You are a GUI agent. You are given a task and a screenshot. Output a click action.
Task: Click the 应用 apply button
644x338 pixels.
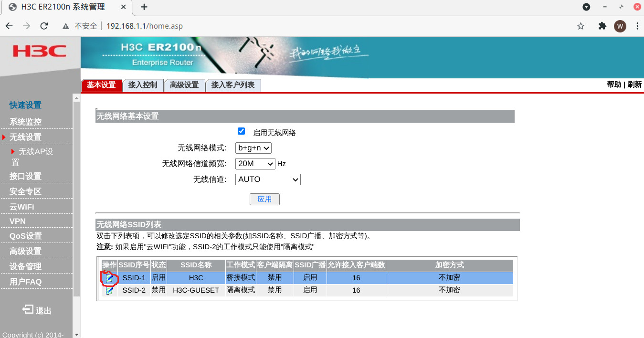point(264,199)
